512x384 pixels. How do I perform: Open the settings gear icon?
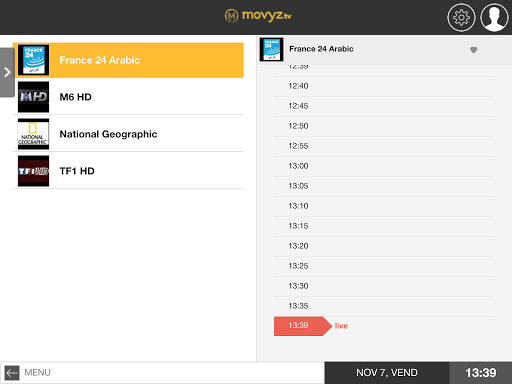(461, 17)
